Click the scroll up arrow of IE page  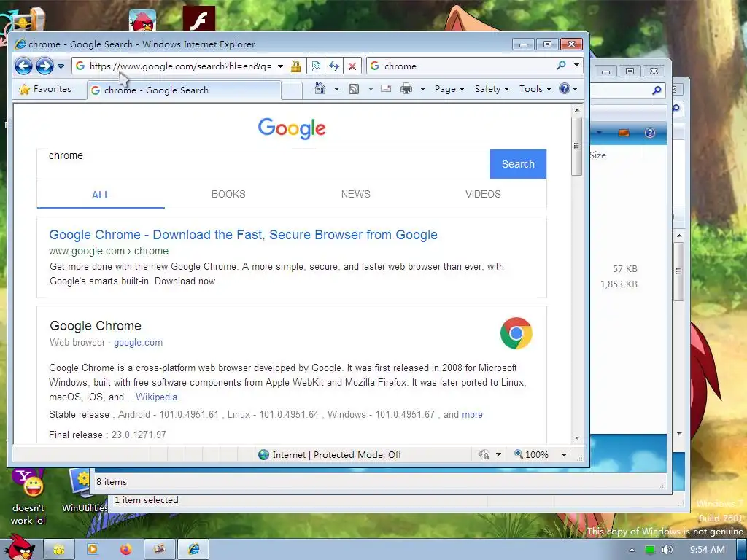[x=577, y=111]
